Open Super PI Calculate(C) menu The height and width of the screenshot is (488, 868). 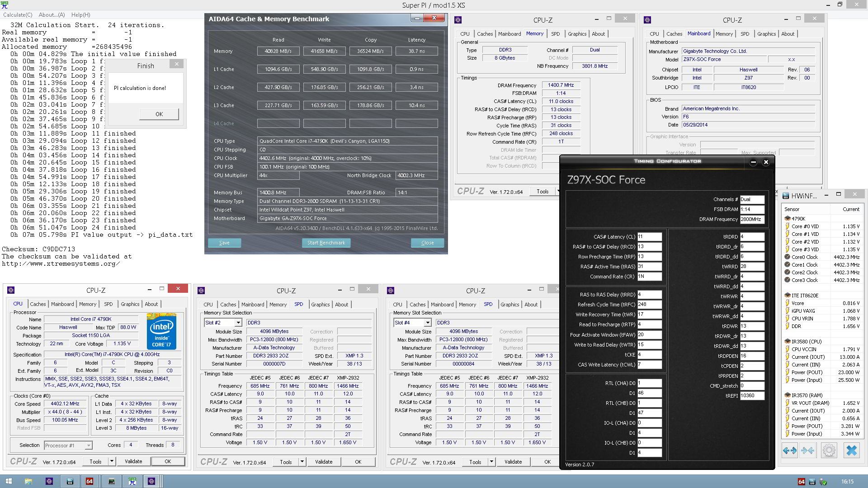(18, 14)
